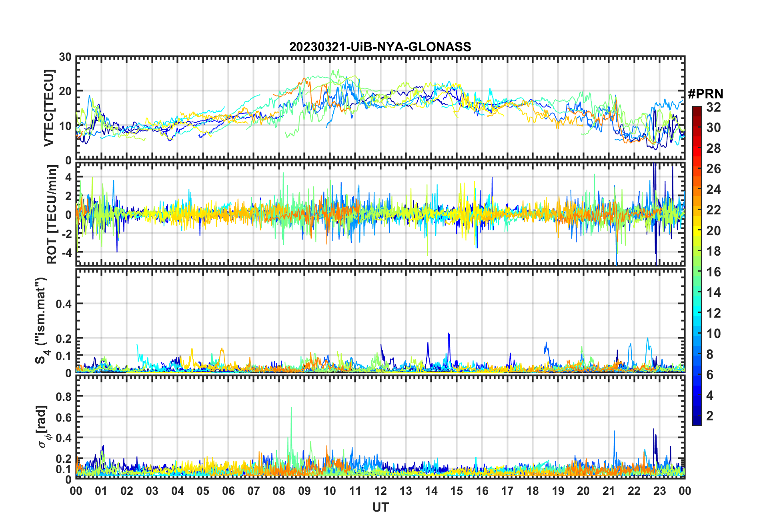Viewport: 761px width, 532px height.
Task: Click sigma phi axis tick label 0.6
Action: (64, 417)
